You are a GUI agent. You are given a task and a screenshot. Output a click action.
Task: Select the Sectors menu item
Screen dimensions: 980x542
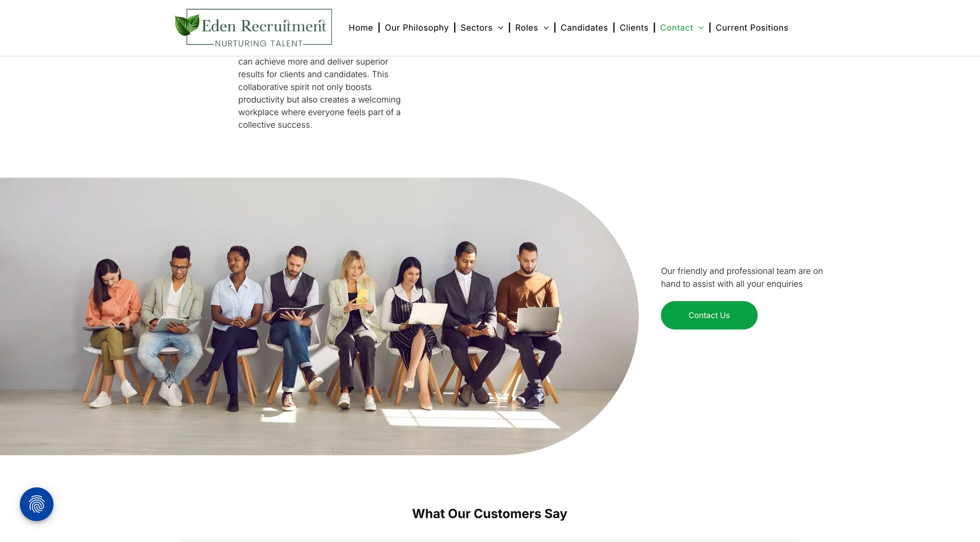point(476,28)
